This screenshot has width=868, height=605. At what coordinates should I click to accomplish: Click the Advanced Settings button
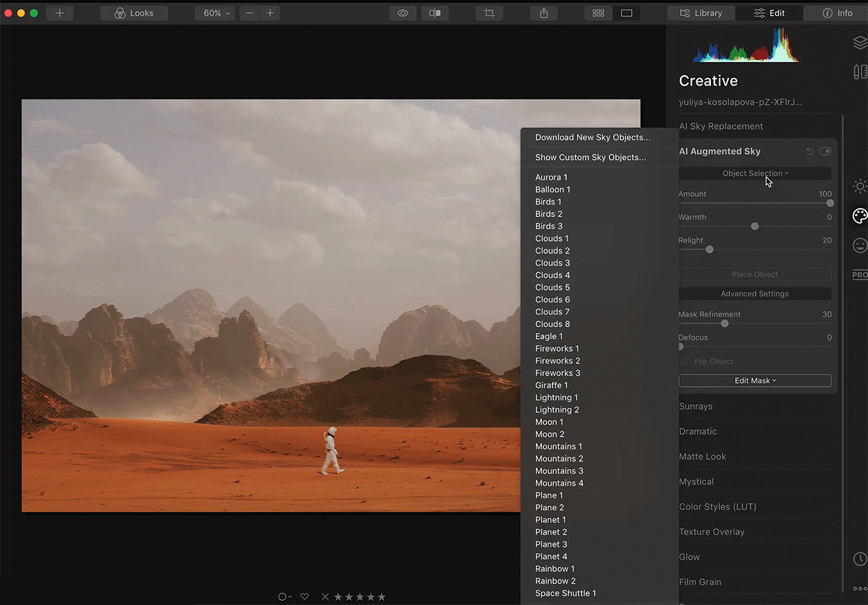[755, 294]
